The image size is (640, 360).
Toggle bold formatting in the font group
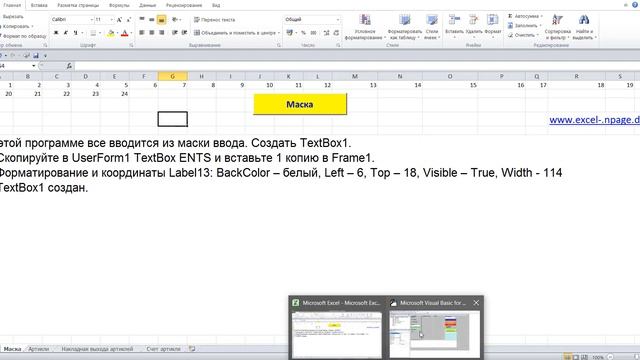(x=56, y=33)
